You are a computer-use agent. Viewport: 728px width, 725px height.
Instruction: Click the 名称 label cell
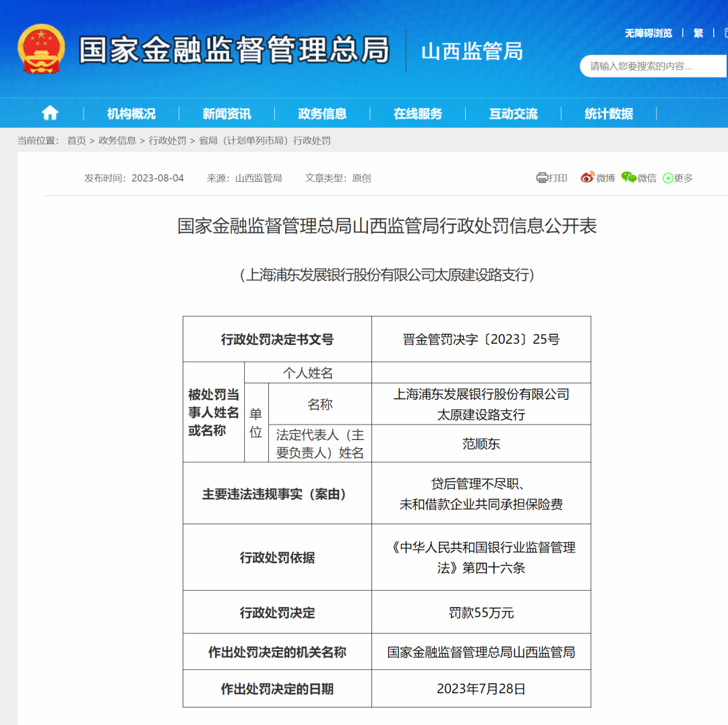[320, 404]
